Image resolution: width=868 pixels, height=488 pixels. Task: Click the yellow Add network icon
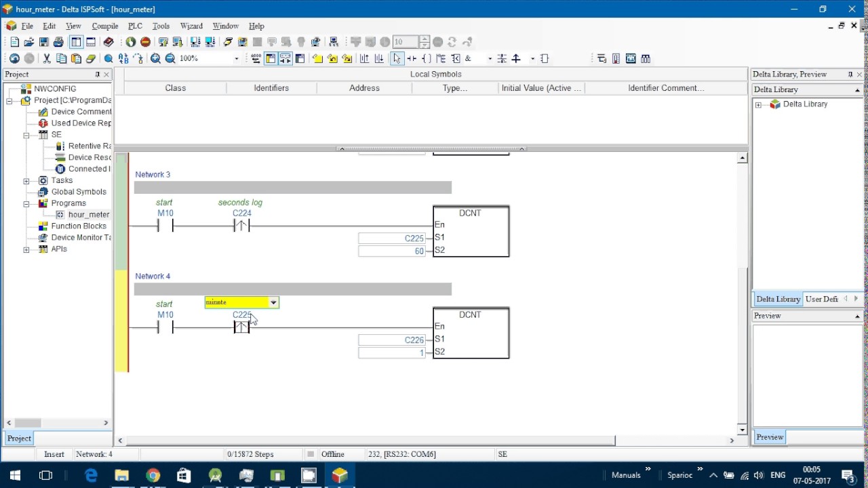317,59
